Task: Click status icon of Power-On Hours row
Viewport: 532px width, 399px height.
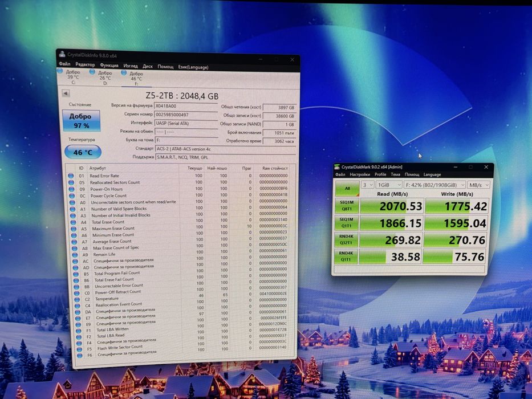Action: [x=72, y=189]
